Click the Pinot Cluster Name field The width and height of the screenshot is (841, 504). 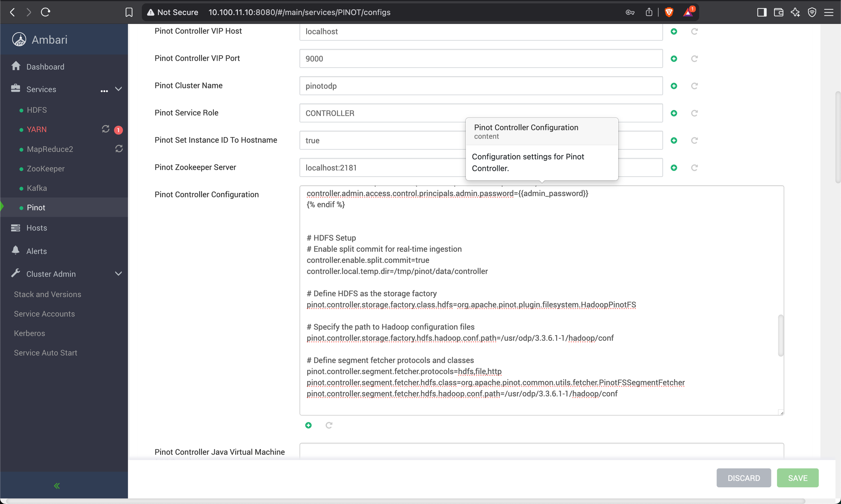(x=481, y=85)
